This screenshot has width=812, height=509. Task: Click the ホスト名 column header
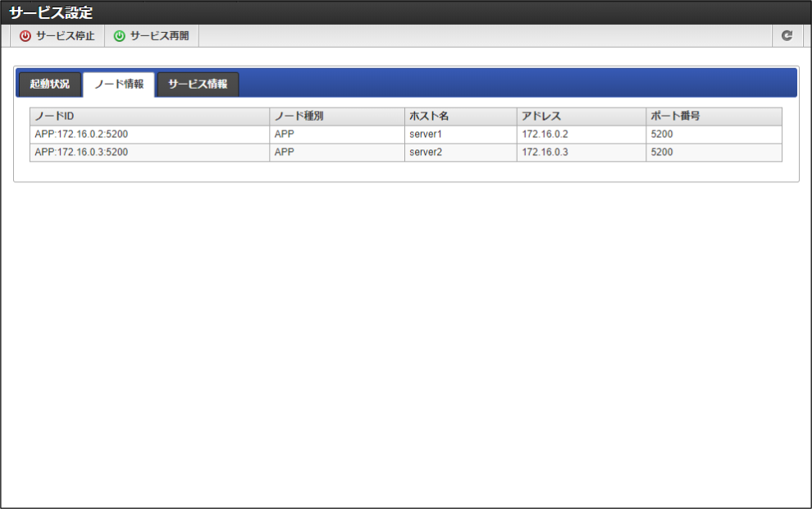pyautogui.click(x=461, y=116)
